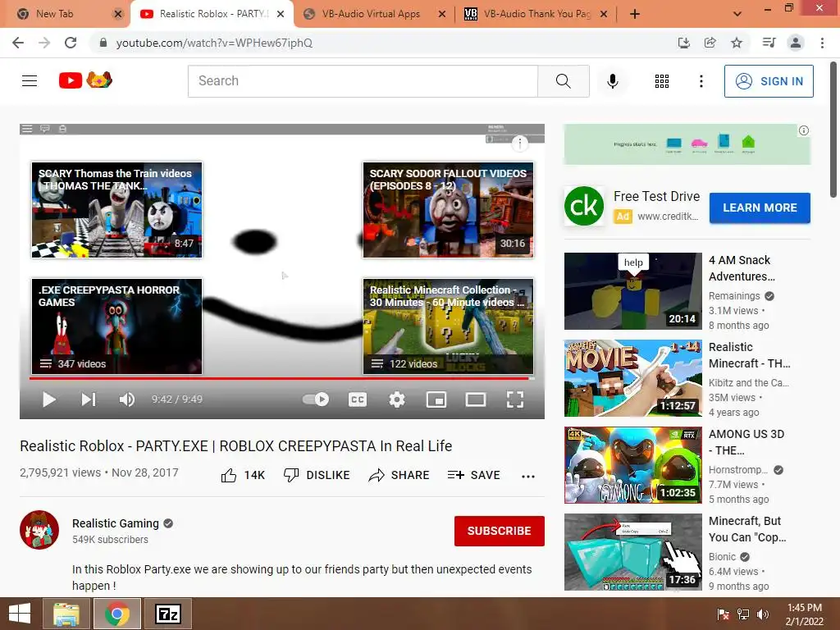This screenshot has width=840, height=630.
Task: Open Chrome three-dot menu
Action: coord(822,43)
